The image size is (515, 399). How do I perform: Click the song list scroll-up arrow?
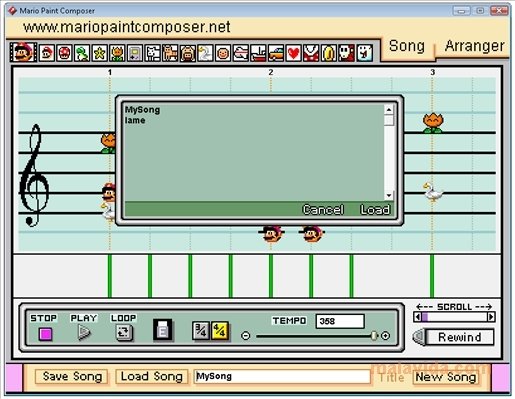coord(389,109)
